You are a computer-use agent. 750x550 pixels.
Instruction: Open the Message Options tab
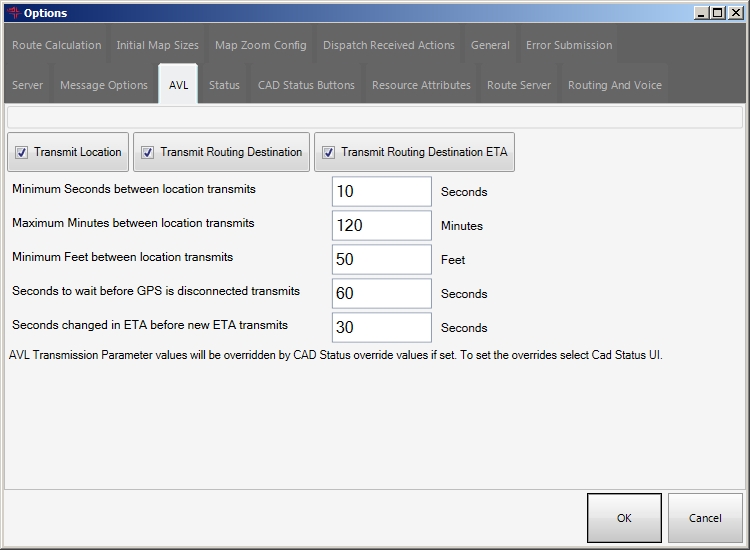(x=104, y=85)
